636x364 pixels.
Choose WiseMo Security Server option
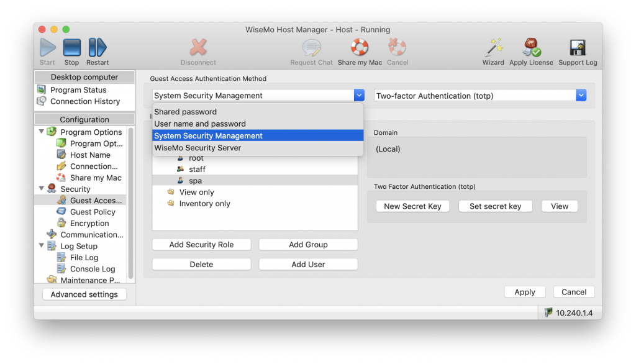pos(198,148)
